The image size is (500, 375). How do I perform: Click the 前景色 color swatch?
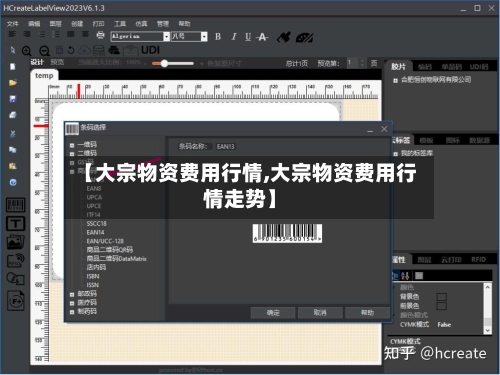[442, 306]
